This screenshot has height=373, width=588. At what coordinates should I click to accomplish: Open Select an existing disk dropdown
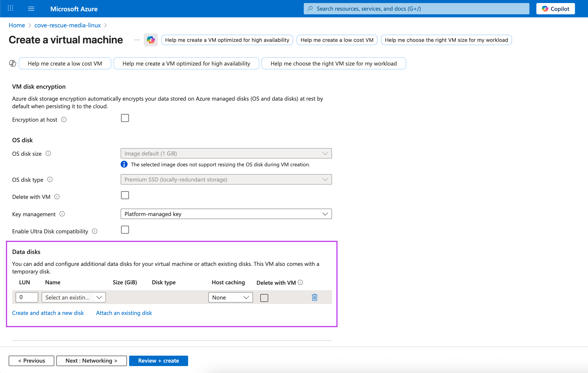click(x=74, y=297)
